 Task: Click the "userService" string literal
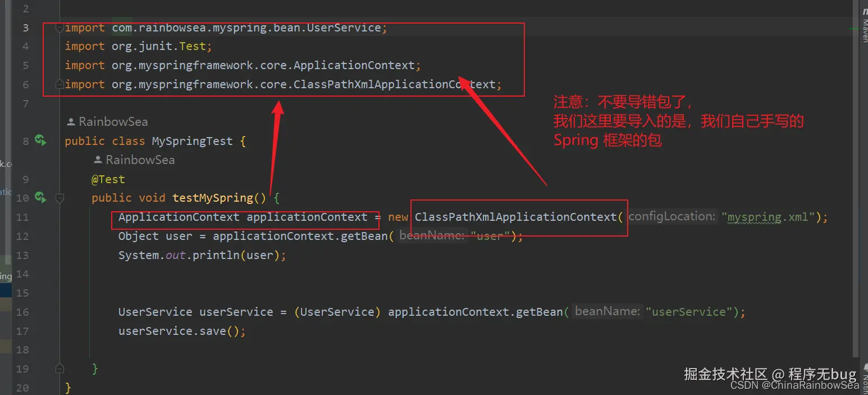click(689, 312)
